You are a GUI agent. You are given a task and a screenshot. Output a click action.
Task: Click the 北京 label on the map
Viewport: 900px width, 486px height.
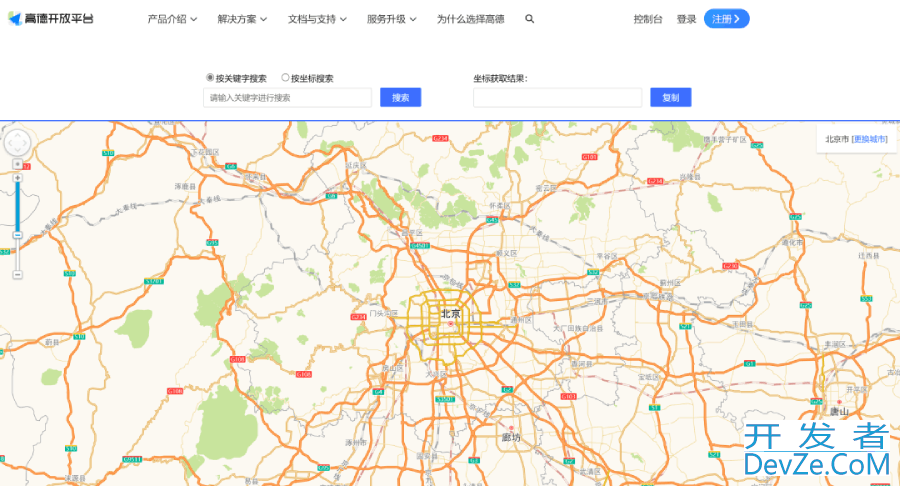451,313
